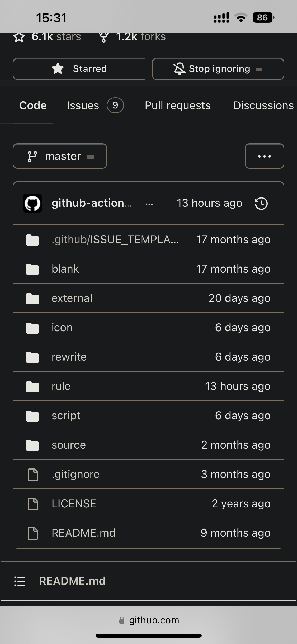Tap the stars count star icon

click(x=19, y=37)
